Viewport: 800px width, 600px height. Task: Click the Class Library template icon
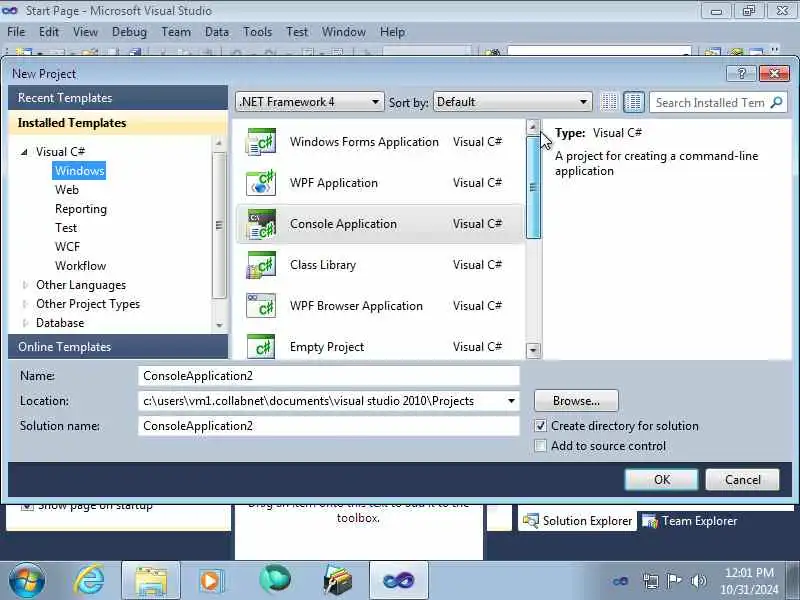(261, 265)
